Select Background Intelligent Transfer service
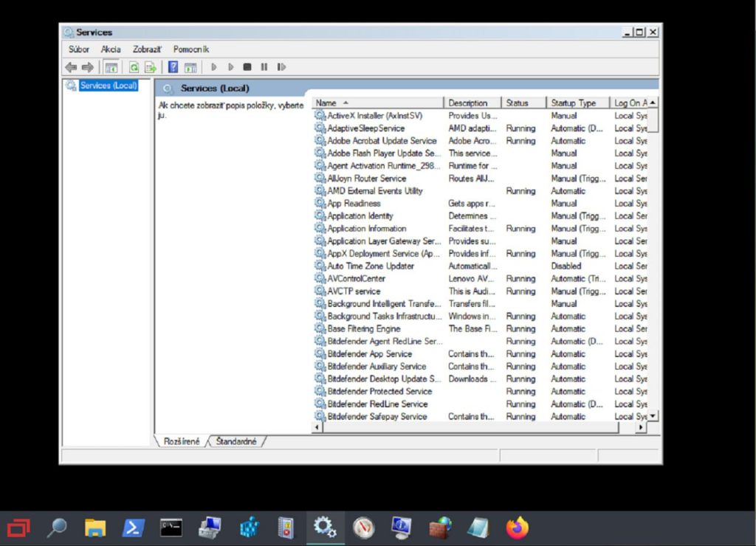The image size is (756, 546). 480,303
